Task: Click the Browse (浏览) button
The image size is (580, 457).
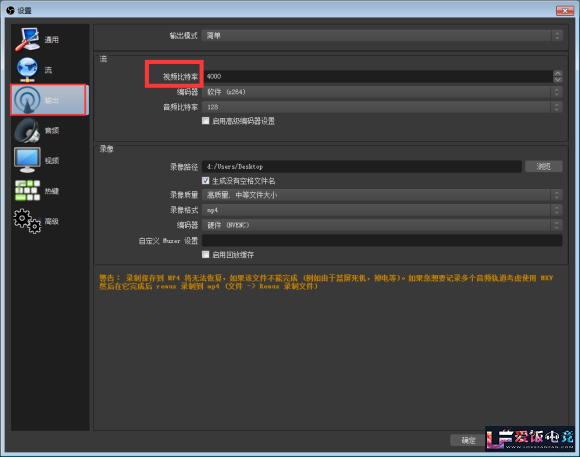Action: pos(544,166)
